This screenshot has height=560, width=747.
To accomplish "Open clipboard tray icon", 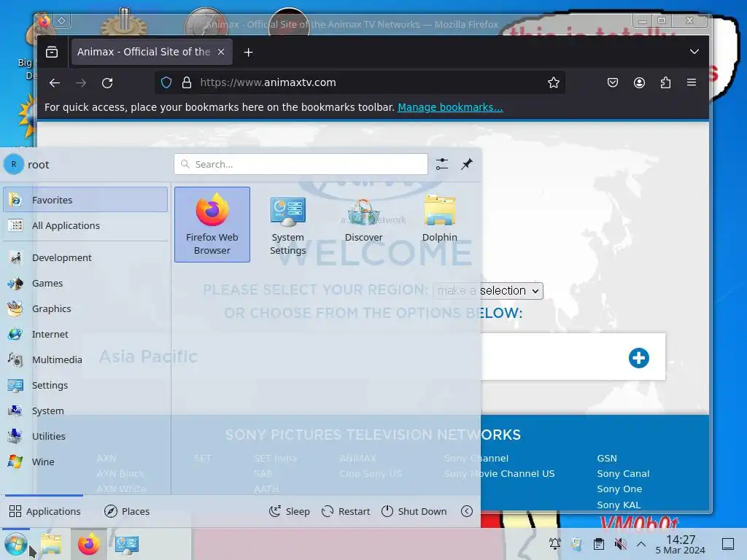I will click(598, 544).
